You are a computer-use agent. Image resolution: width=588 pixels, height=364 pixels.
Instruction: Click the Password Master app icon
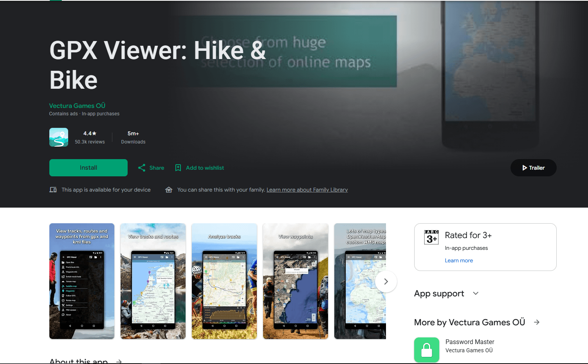click(427, 350)
